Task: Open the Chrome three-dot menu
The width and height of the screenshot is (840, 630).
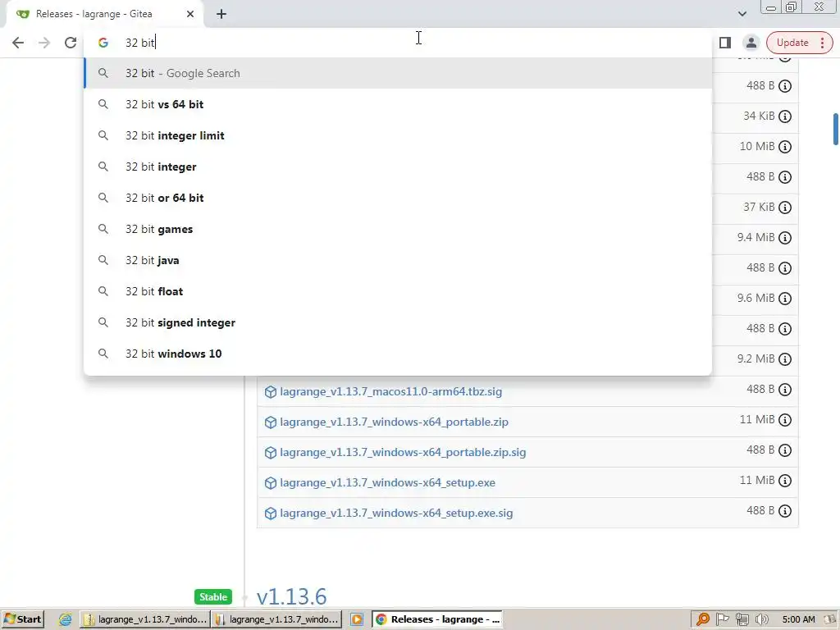Action: (823, 43)
